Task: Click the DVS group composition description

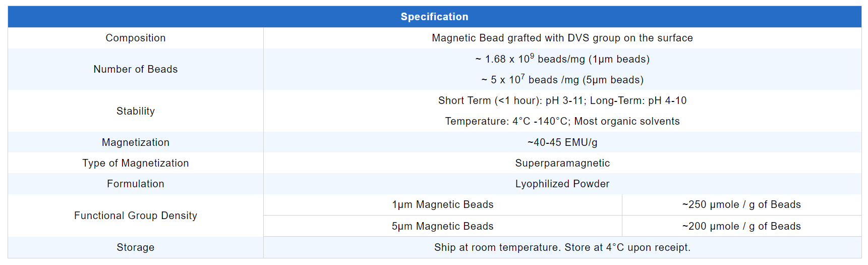Action: [562, 38]
